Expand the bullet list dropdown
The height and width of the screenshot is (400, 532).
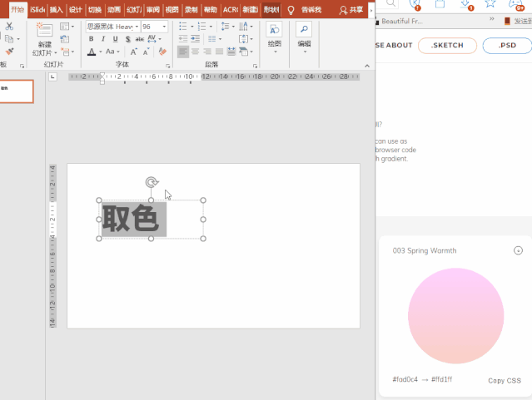click(x=192, y=27)
